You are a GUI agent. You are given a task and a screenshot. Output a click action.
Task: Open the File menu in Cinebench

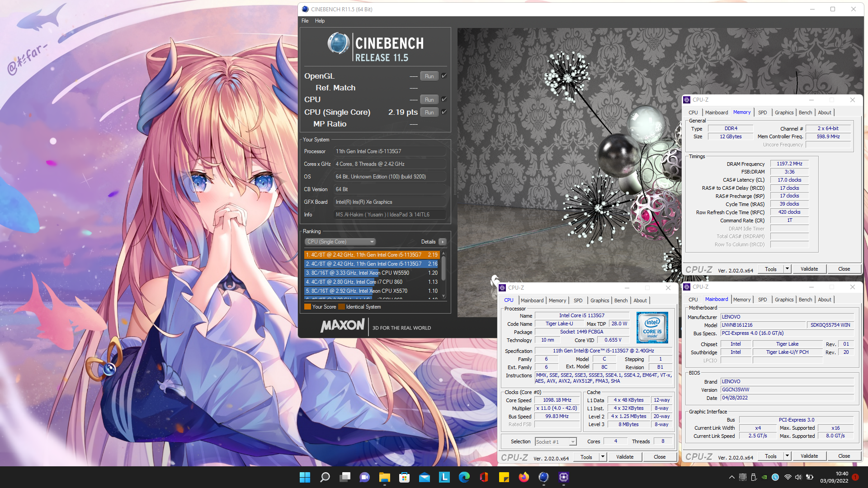tap(305, 21)
